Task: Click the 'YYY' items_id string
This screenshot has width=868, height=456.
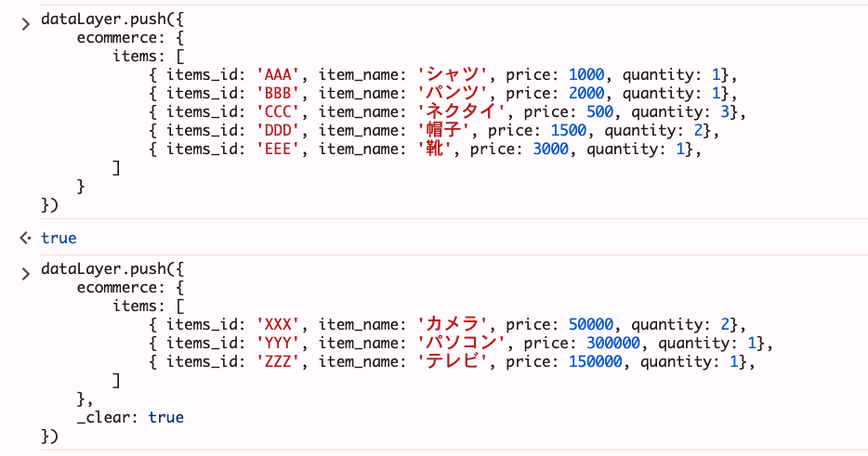Action: 278,343
